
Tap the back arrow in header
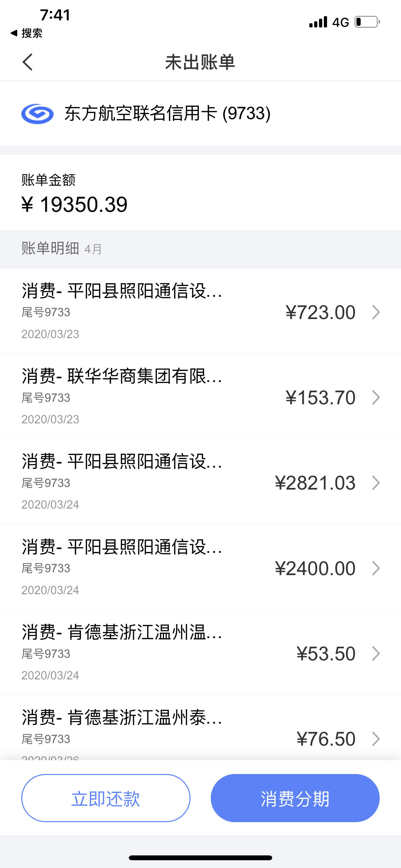pos(28,62)
